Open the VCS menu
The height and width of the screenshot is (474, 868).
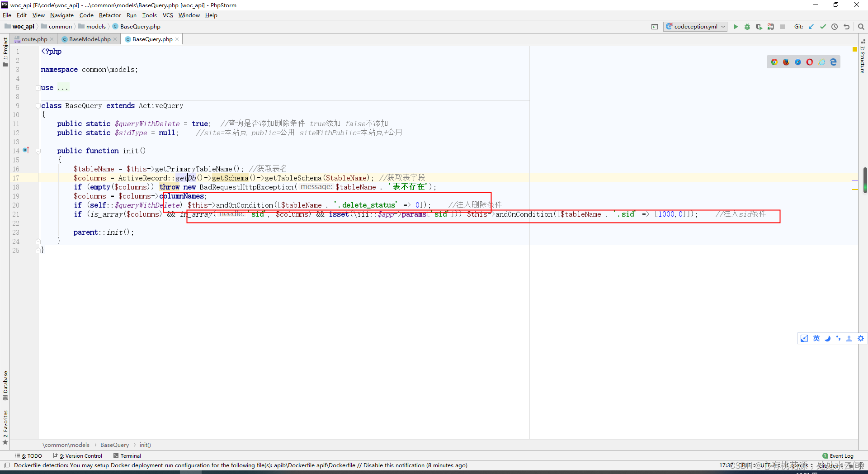[x=168, y=15]
